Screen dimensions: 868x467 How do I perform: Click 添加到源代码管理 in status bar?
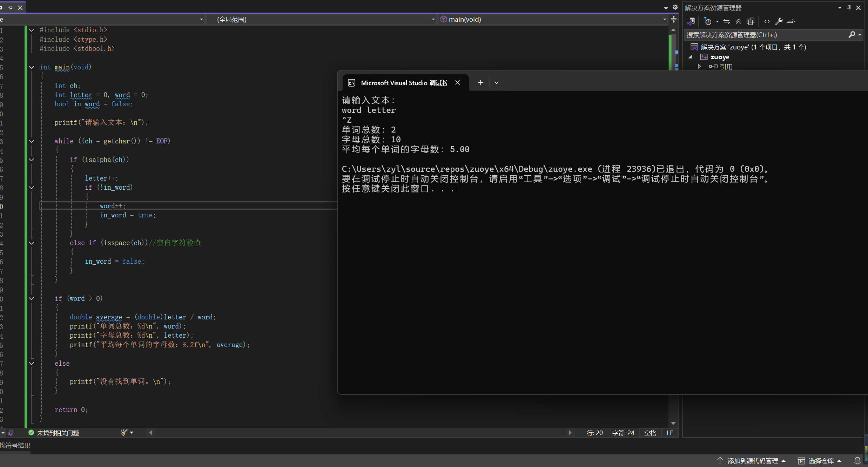click(752, 461)
